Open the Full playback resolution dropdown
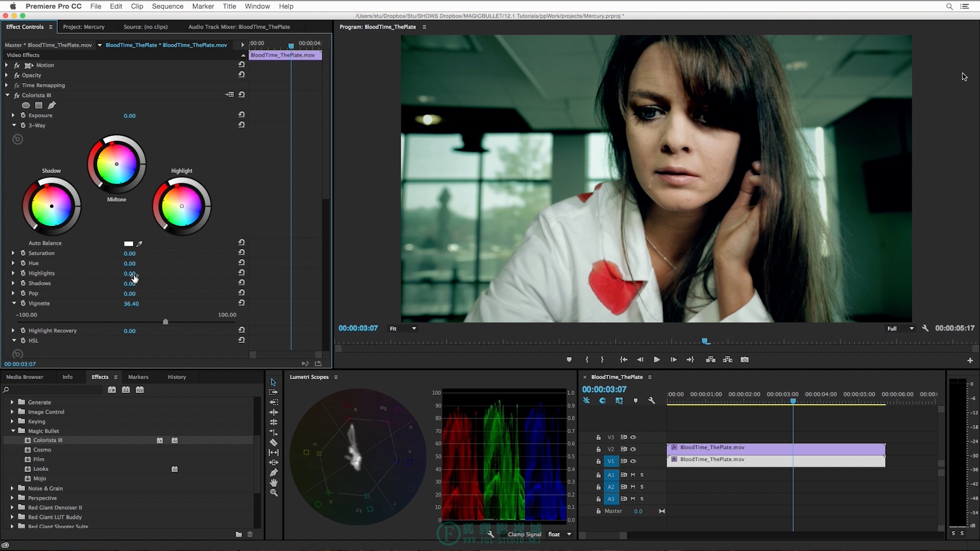This screenshot has height=551, width=980. (901, 329)
